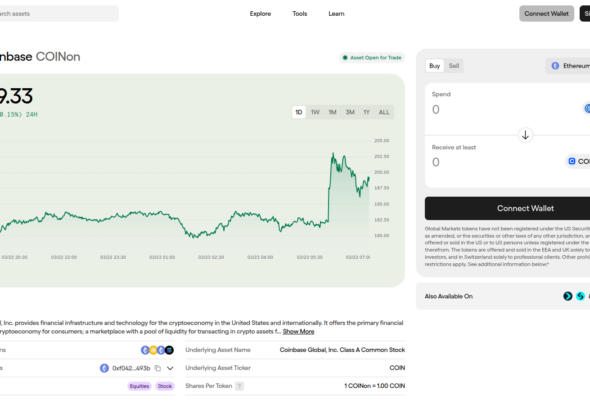Open the COIN receive token selector
This screenshot has width=590, height=410.
click(x=578, y=161)
